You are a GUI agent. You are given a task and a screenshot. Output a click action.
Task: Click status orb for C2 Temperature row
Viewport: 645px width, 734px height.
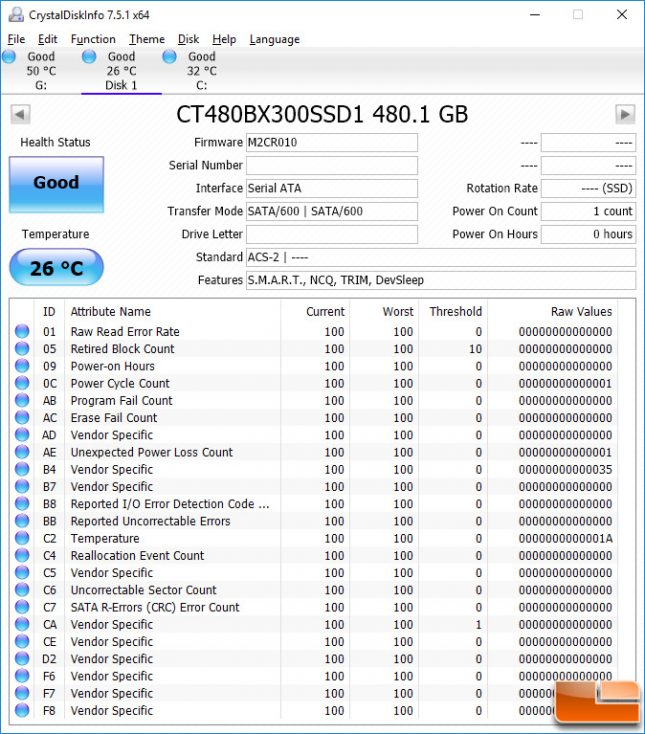pyautogui.click(x=22, y=538)
